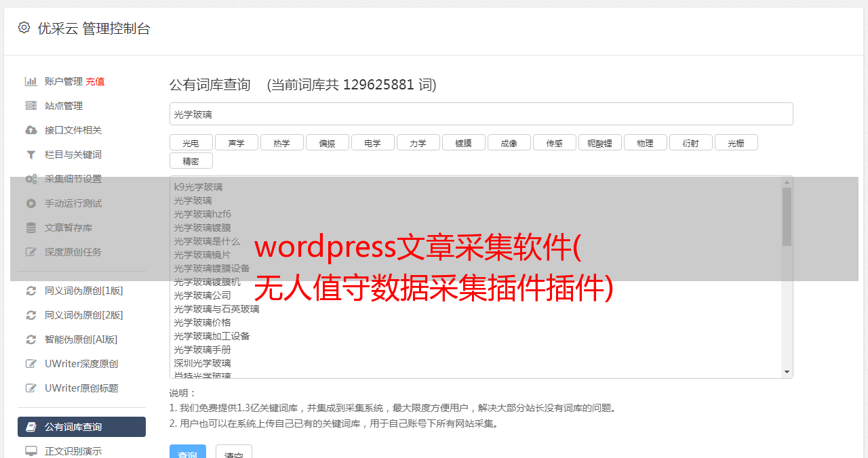The height and width of the screenshot is (458, 868).
Task: Select the result row 光学玻璃镀膜设备
Action: click(x=212, y=268)
